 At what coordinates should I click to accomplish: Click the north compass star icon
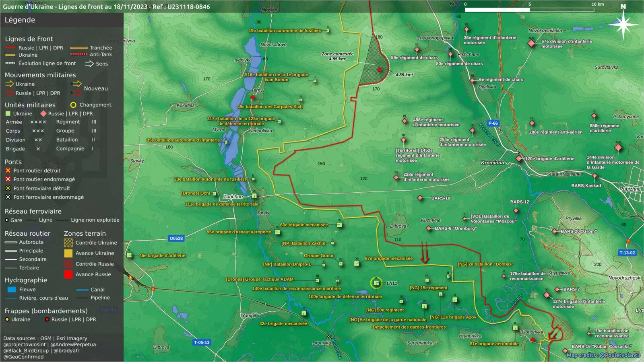pyautogui.click(x=623, y=25)
